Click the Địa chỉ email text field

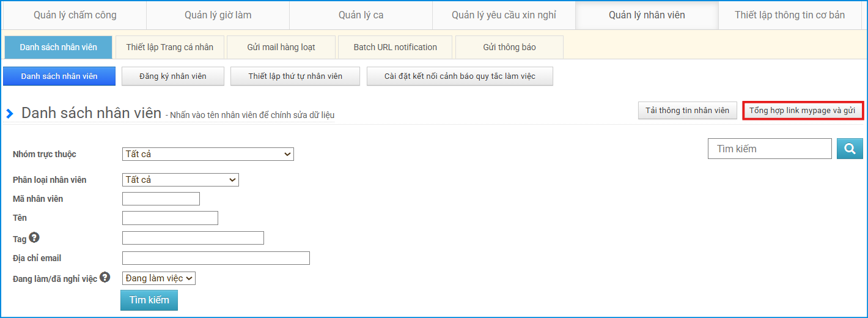216,258
